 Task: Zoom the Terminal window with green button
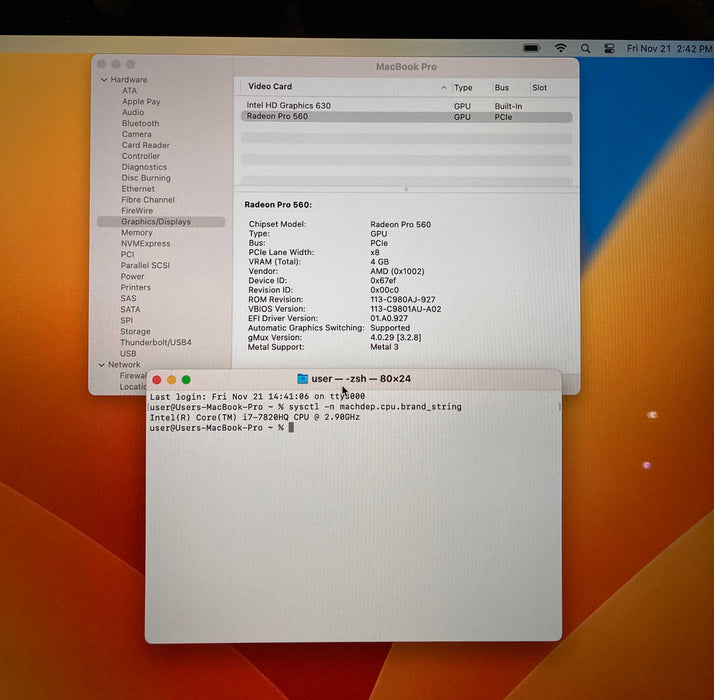click(186, 380)
